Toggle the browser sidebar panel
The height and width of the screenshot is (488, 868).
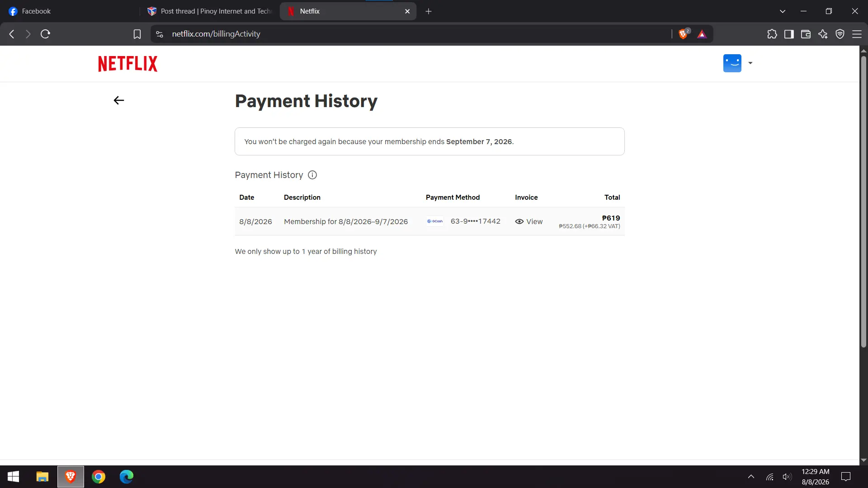(x=789, y=34)
